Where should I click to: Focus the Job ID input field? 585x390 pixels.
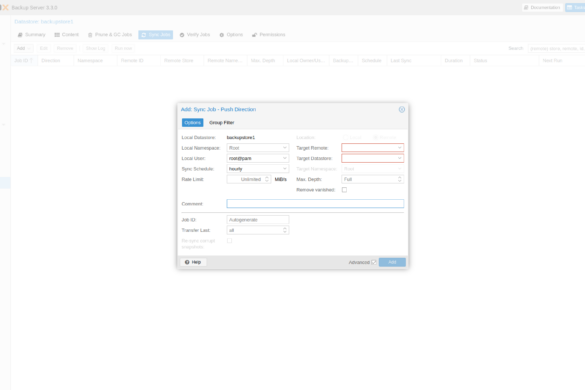pyautogui.click(x=258, y=219)
